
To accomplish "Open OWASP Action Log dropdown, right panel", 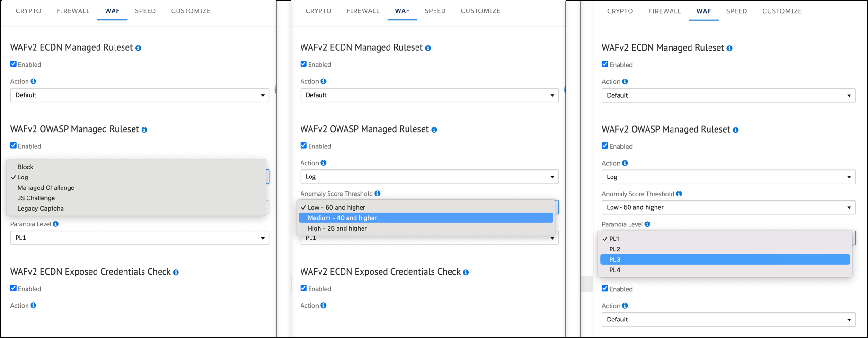I will click(728, 177).
